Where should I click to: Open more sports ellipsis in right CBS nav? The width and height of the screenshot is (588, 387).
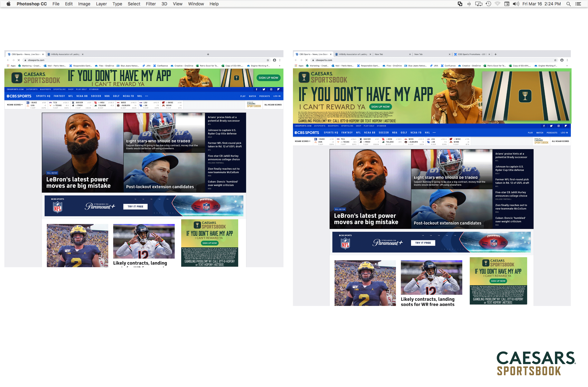434,133
